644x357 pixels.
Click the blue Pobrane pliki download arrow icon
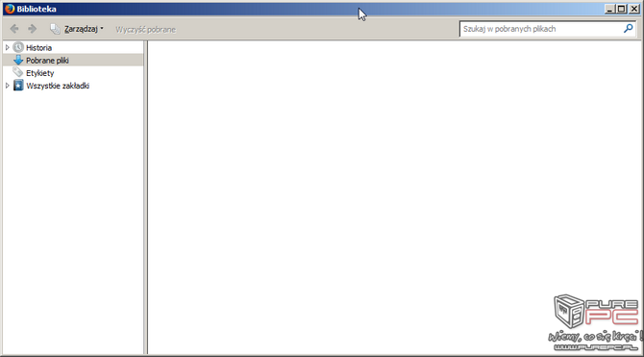18,60
